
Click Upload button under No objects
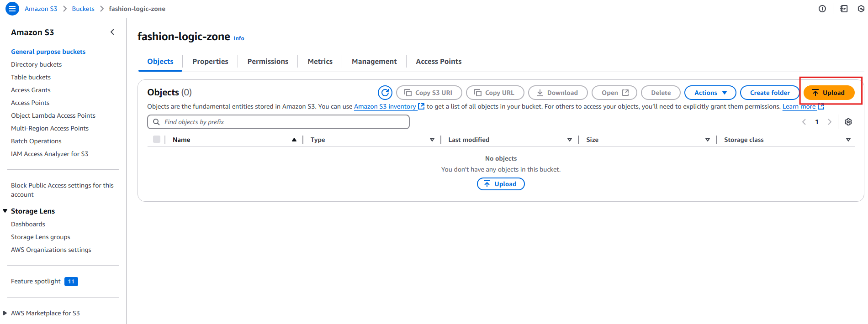pyautogui.click(x=501, y=184)
